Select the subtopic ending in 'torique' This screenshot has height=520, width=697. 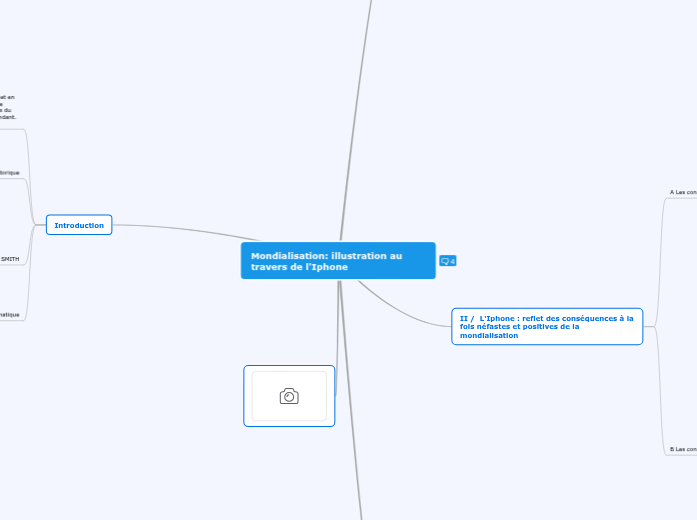point(9,172)
